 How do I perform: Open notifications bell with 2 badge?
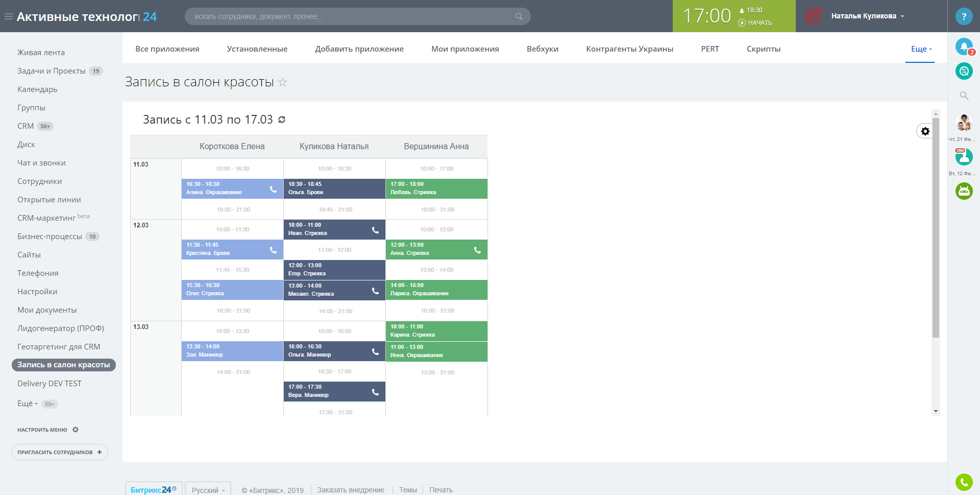click(964, 47)
